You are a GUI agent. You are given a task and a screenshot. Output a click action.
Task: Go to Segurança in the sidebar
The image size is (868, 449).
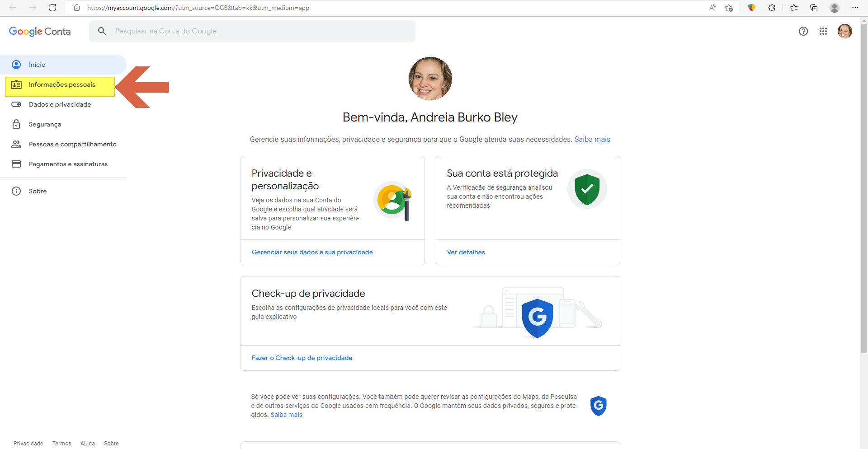(63, 124)
